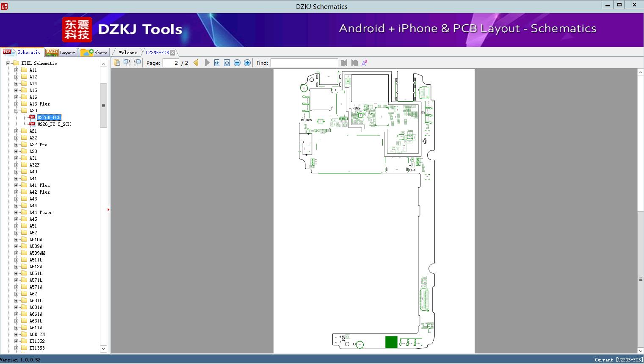Expand the IT1352 folder
644x364 pixels.
pyautogui.click(x=16, y=341)
